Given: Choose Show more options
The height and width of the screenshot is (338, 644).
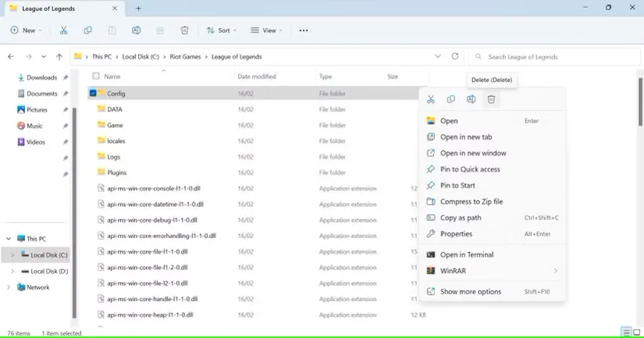Looking at the screenshot, I should pyautogui.click(x=492, y=292).
